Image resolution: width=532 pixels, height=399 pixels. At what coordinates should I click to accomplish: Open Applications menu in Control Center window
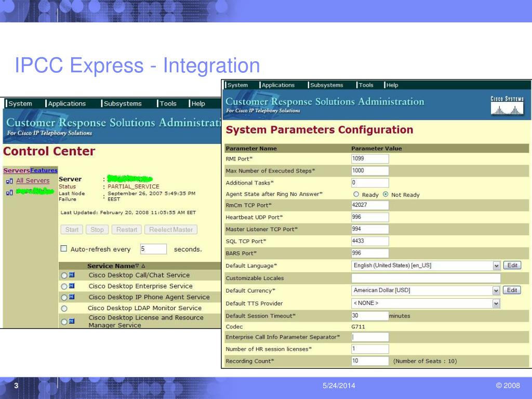click(x=66, y=103)
